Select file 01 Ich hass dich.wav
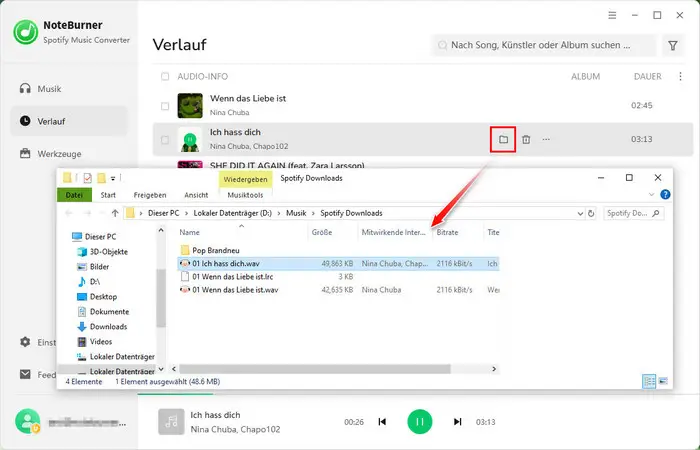700x450 pixels. (338, 263)
